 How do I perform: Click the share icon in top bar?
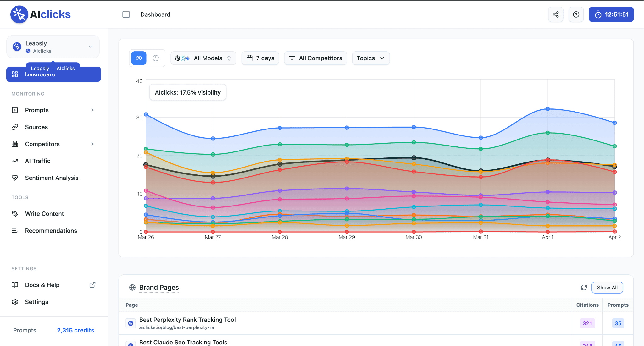coord(556,14)
